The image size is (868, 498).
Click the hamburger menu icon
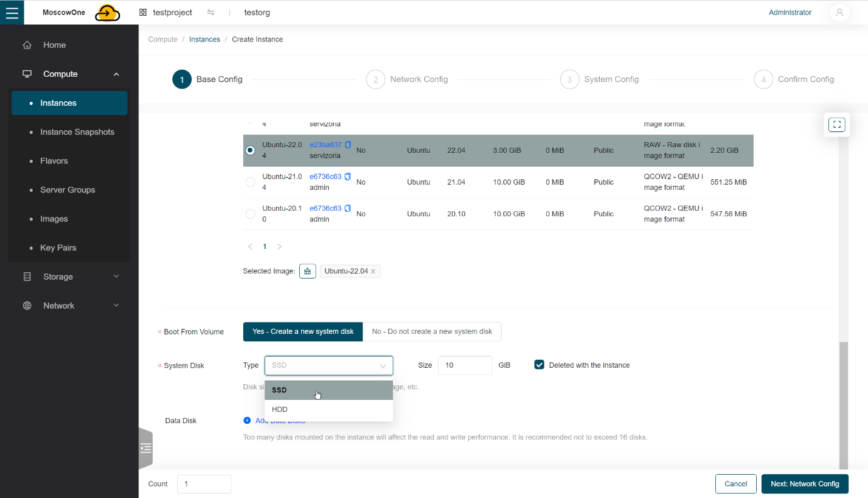pyautogui.click(x=12, y=12)
